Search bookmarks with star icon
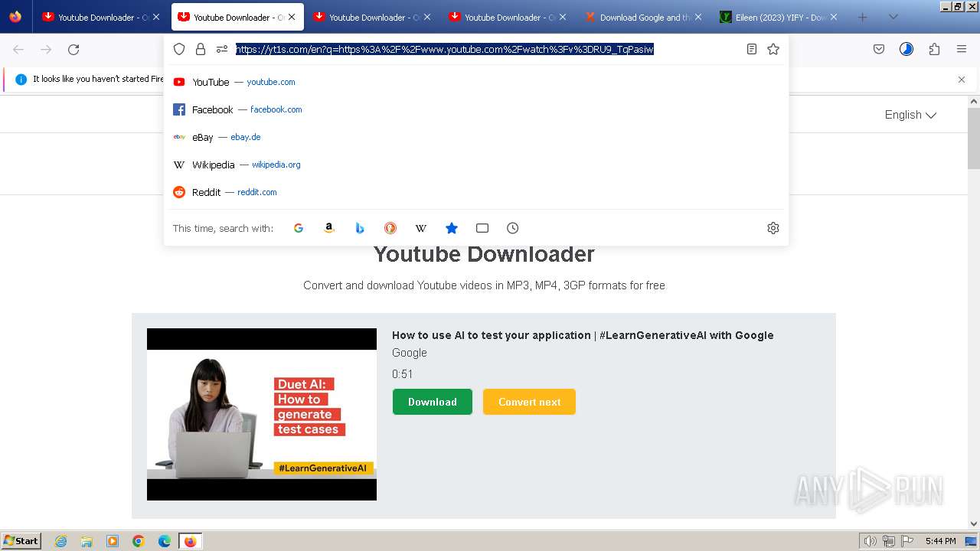 (x=452, y=228)
